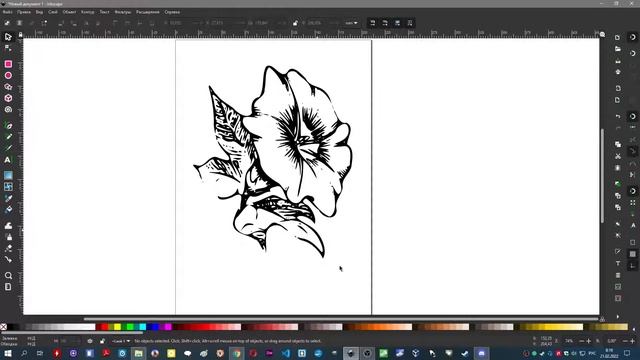
Task: Select the Paint bucket tool
Action: click(8, 209)
